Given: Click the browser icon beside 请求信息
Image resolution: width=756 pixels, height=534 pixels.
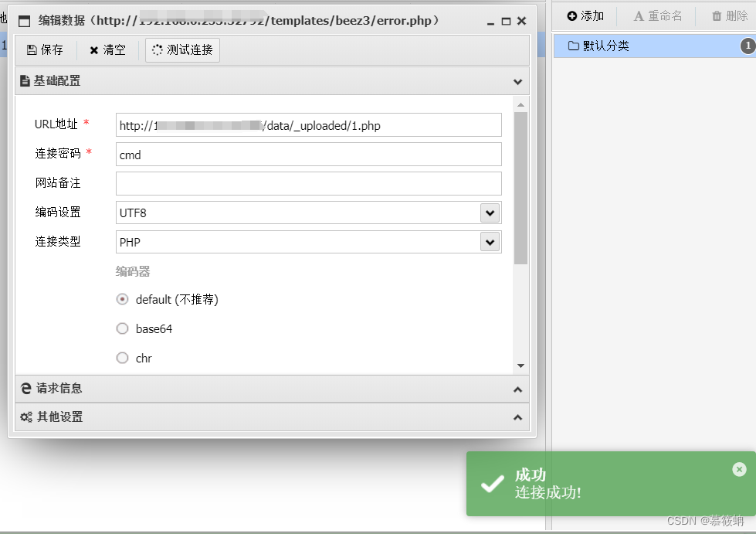Looking at the screenshot, I should pyautogui.click(x=26, y=388).
